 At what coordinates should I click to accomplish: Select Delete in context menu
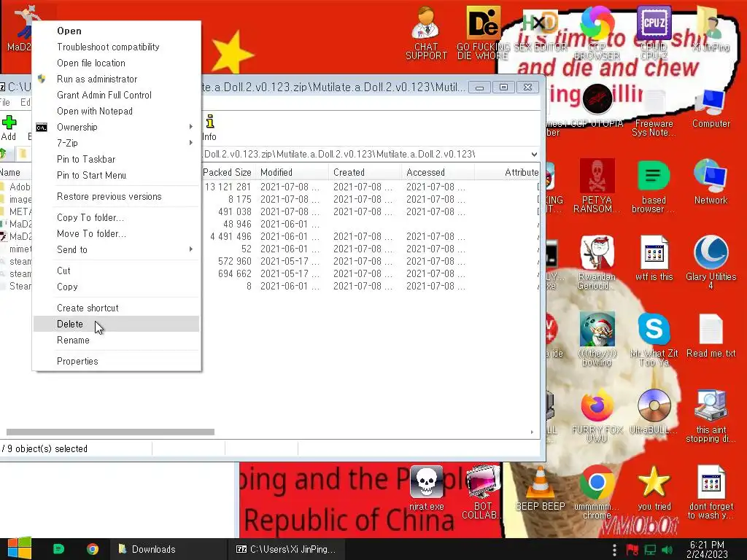click(x=116, y=324)
